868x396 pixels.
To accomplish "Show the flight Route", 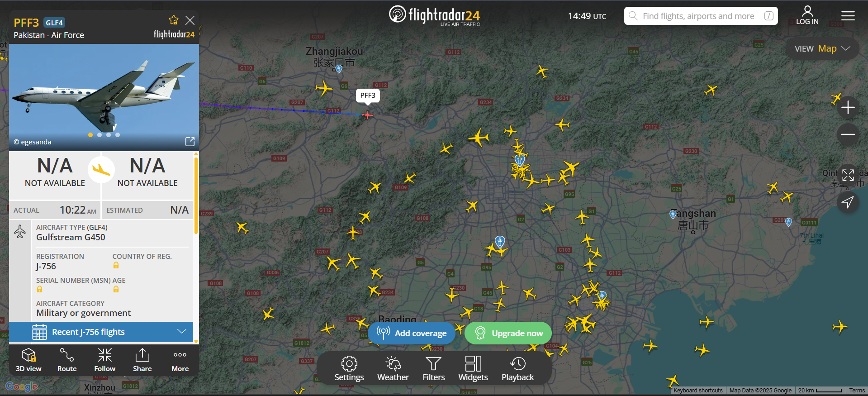I will (67, 360).
